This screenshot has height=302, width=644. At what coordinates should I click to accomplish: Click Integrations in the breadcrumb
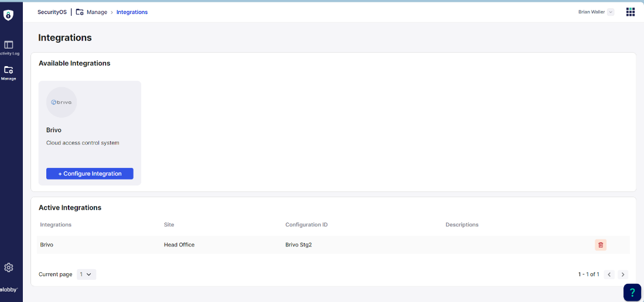pyautogui.click(x=132, y=12)
